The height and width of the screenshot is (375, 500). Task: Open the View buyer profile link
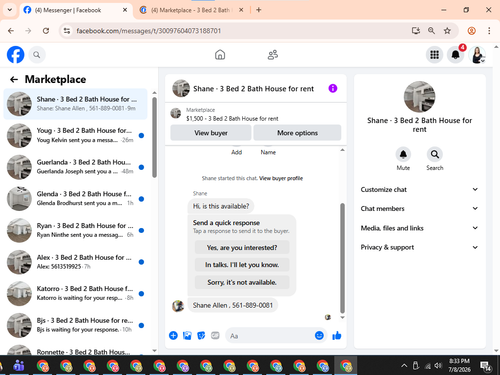281,178
